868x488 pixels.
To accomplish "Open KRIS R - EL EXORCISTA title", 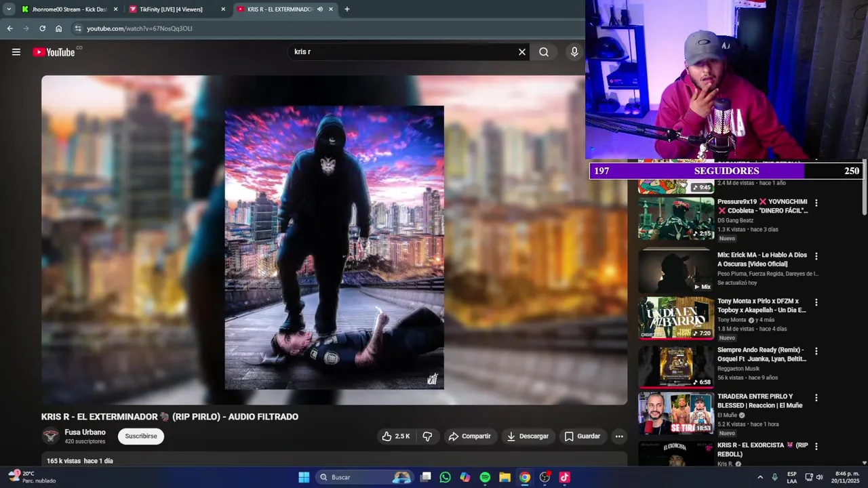I will [763, 449].
